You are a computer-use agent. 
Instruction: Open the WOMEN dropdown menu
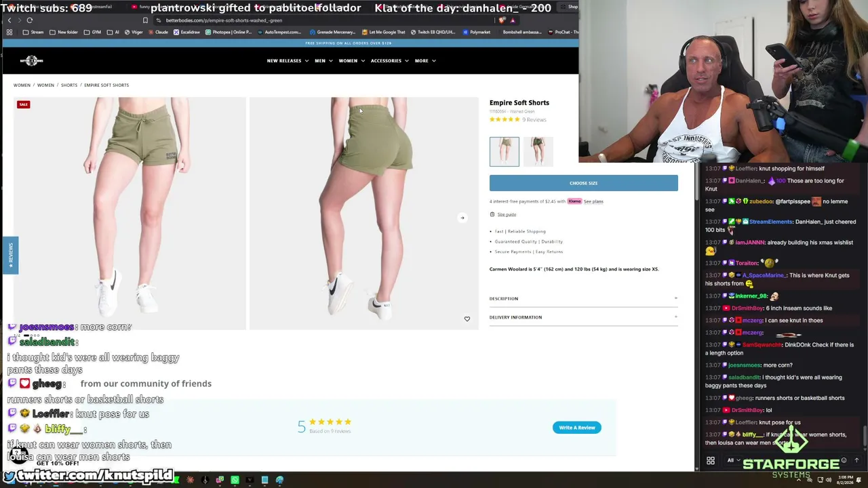click(x=352, y=61)
